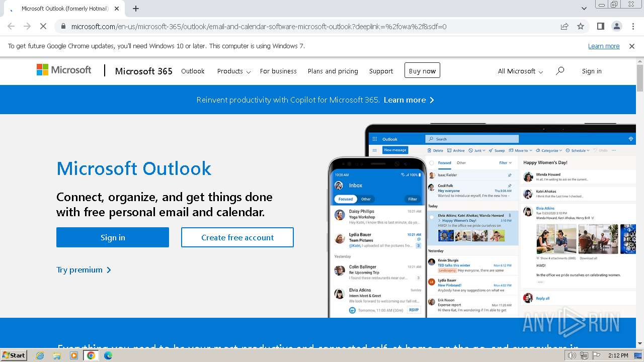This screenshot has height=362, width=644.
Task: Click the browser forward arrow
Action: coord(27,26)
